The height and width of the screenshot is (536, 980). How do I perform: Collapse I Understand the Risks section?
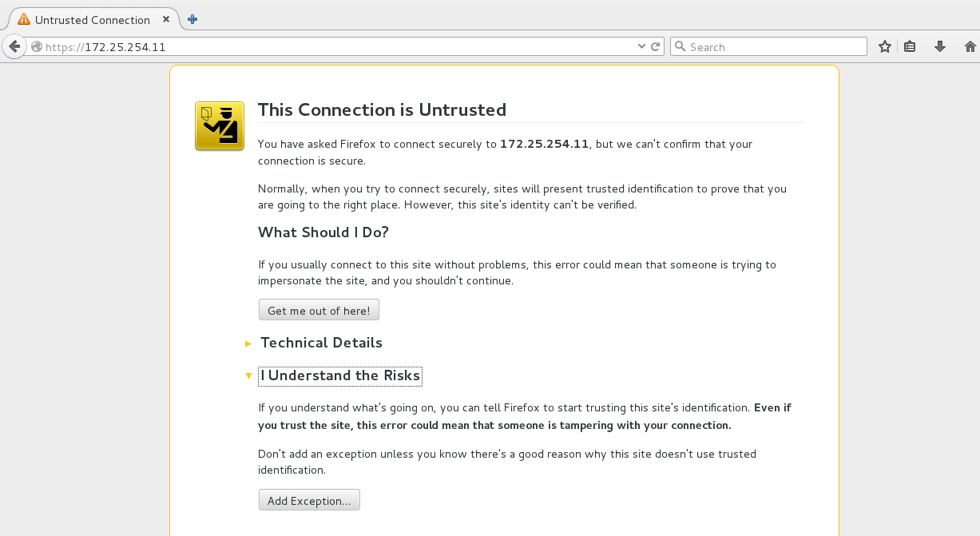[340, 375]
